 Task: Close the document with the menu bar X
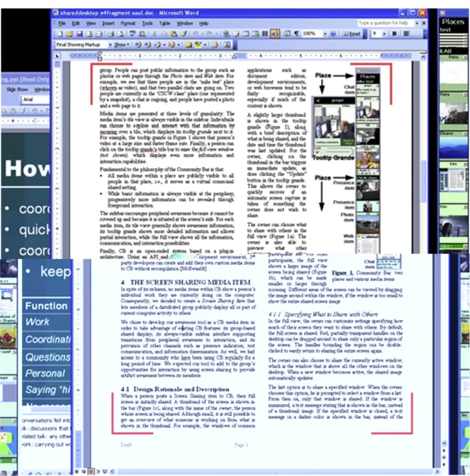click(424, 23)
